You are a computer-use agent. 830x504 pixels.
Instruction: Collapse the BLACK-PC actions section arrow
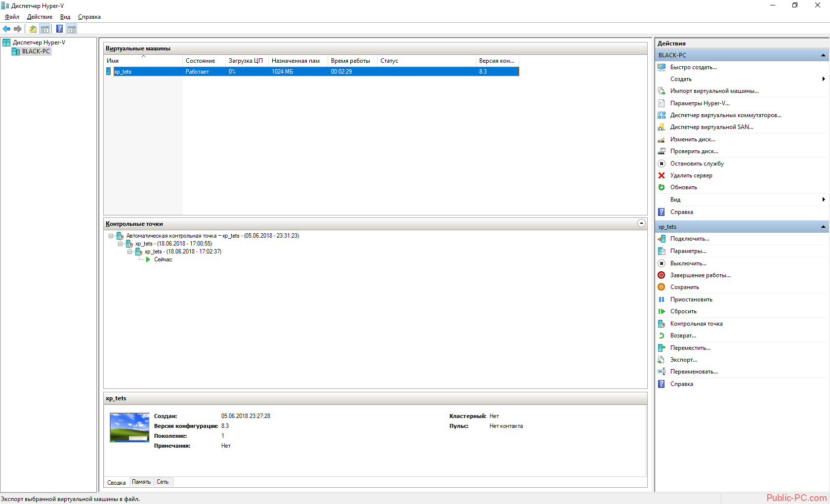click(823, 55)
